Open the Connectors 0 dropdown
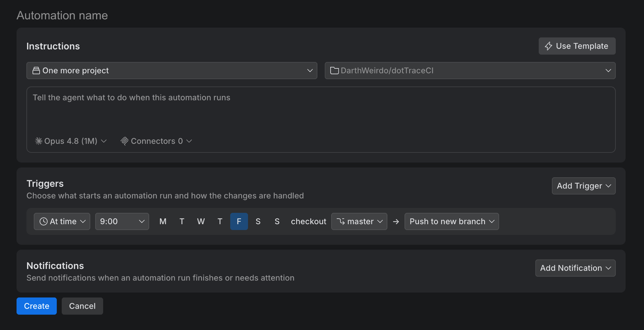The image size is (644, 330). pyautogui.click(x=156, y=141)
